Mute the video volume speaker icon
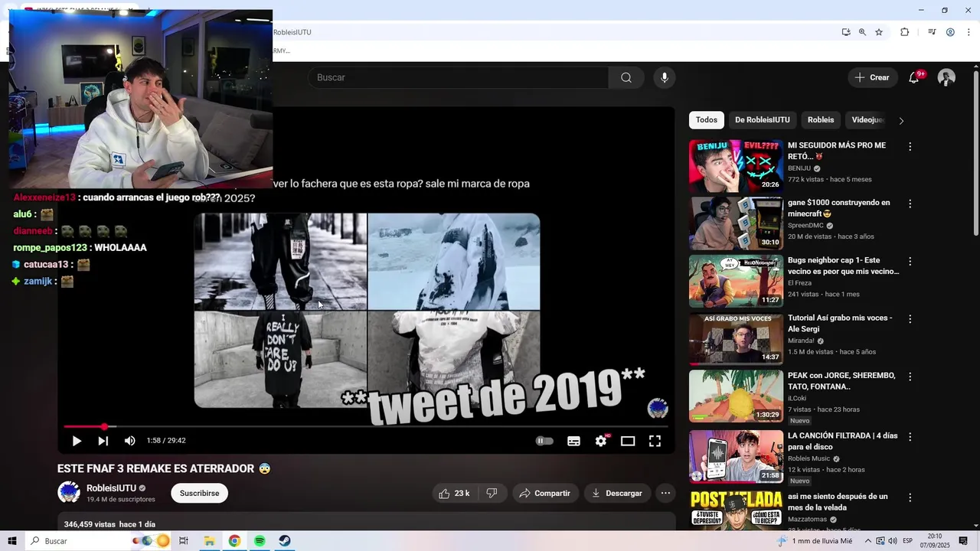The image size is (980, 551). pyautogui.click(x=130, y=441)
